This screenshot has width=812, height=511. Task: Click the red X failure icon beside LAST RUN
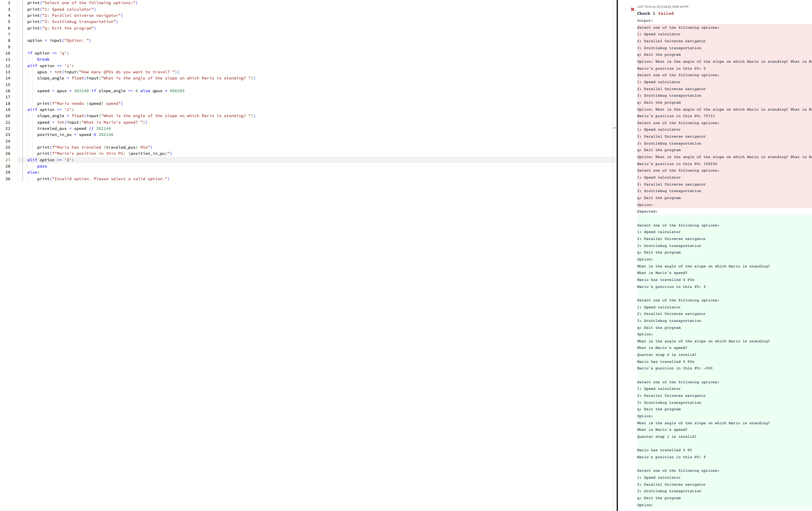point(632,9)
